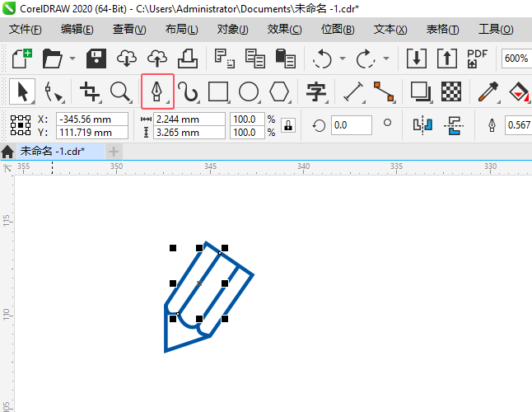The image size is (532, 412).
Task: Open the 表格(T) menu
Action: click(442, 29)
